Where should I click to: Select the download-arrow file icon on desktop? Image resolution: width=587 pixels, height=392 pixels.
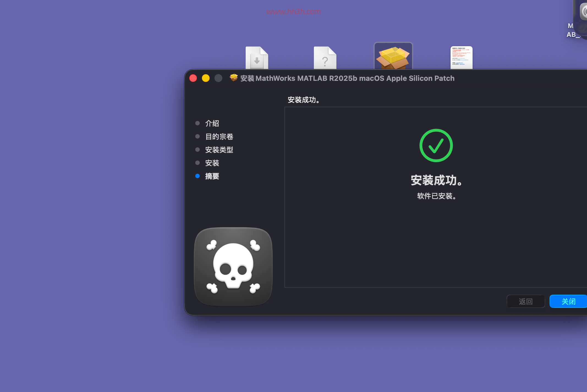(257, 58)
